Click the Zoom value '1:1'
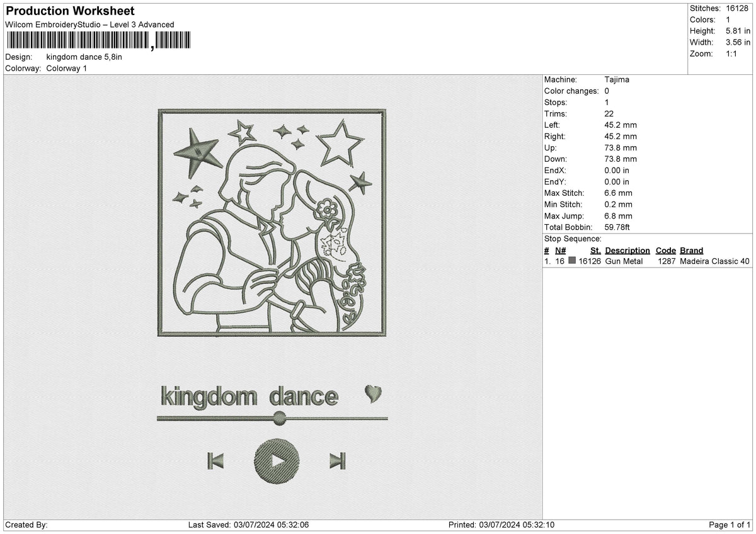 tap(733, 54)
